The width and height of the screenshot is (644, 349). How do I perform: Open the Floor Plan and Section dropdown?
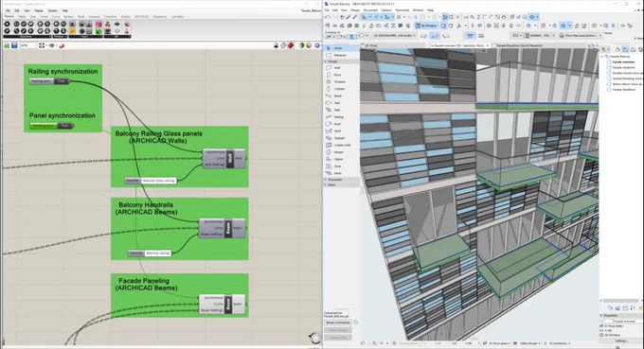581,36
